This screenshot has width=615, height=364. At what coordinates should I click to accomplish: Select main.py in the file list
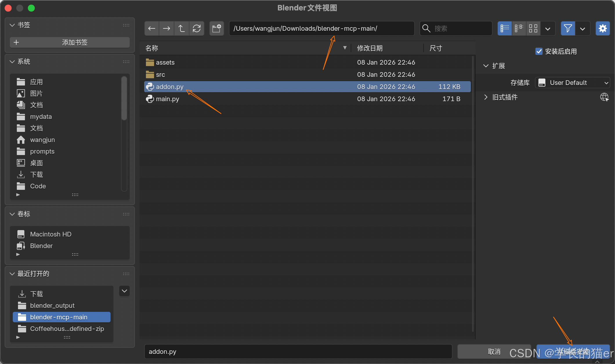click(167, 99)
